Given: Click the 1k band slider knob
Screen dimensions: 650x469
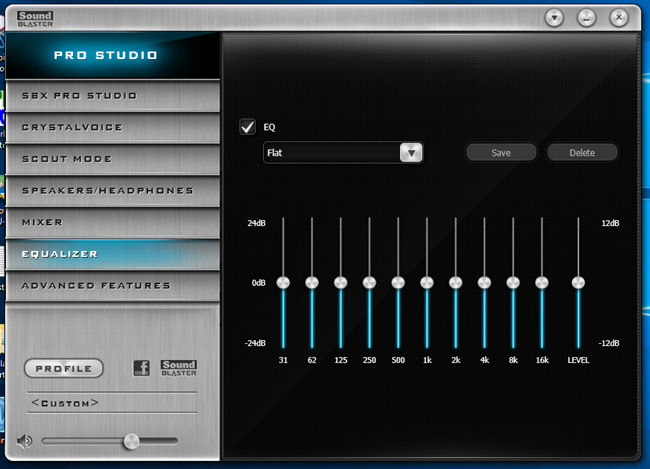Looking at the screenshot, I should [x=427, y=283].
